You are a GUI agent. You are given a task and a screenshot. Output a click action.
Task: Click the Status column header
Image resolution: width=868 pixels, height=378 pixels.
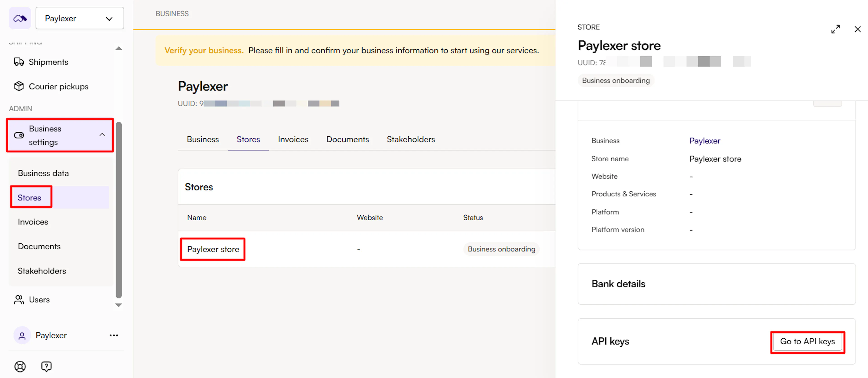coord(473,218)
